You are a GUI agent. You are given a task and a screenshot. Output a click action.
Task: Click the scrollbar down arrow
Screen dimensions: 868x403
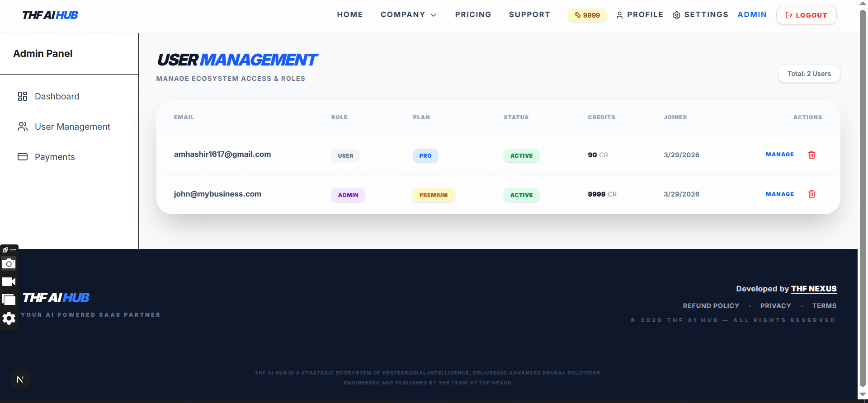863,394
